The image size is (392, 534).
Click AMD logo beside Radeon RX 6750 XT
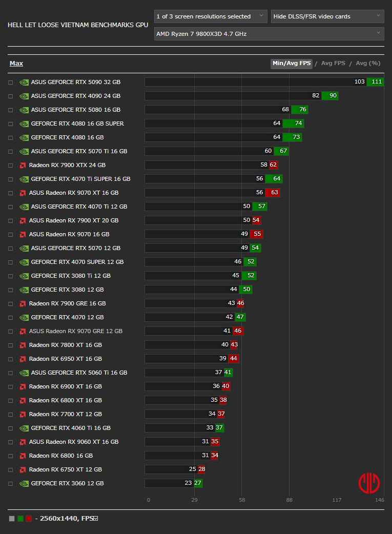[x=23, y=470]
